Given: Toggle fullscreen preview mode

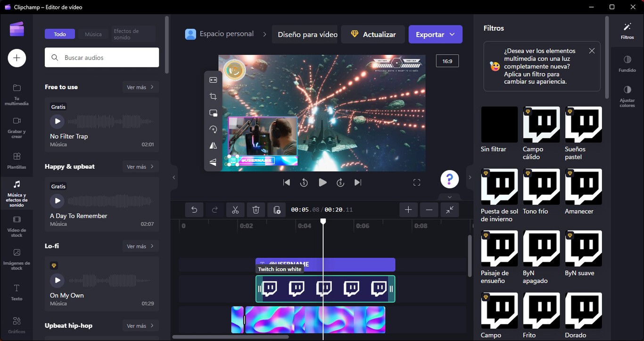Looking at the screenshot, I should pos(417,182).
